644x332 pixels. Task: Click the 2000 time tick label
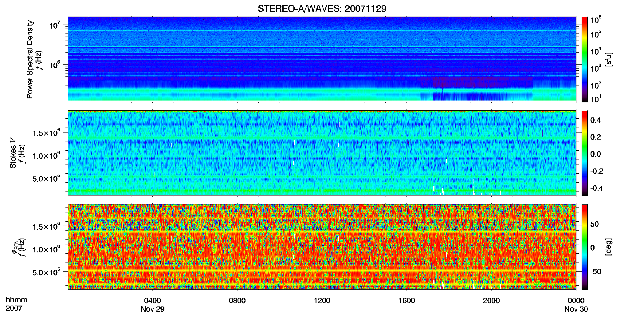click(x=491, y=301)
